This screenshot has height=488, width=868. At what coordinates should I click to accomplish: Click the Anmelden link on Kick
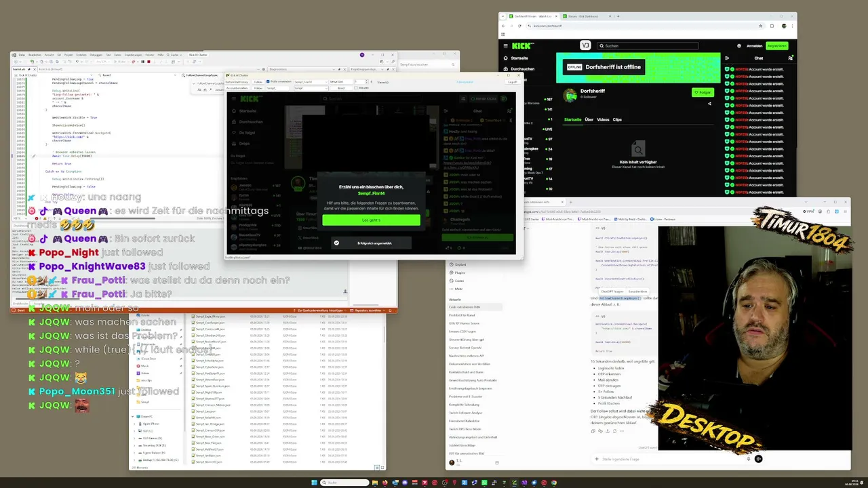coord(754,46)
